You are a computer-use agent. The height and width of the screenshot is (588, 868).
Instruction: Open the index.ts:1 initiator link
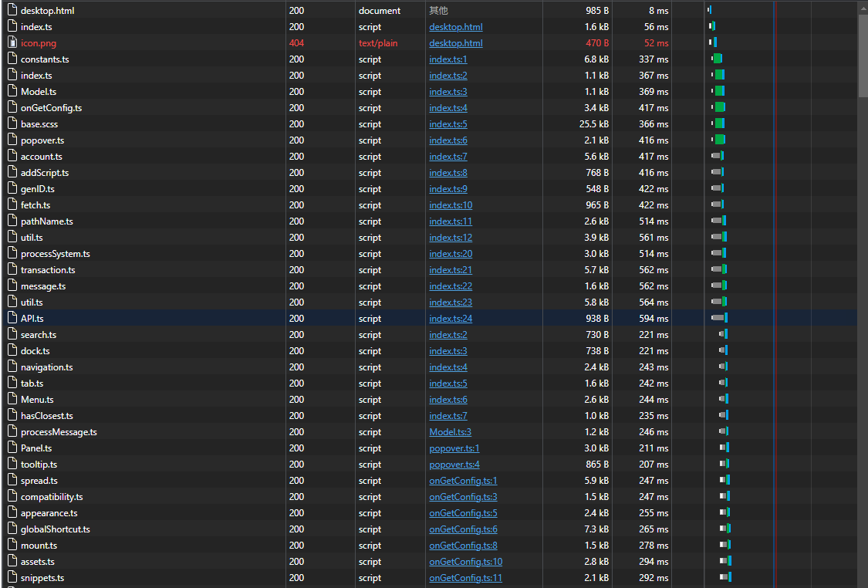coord(448,59)
